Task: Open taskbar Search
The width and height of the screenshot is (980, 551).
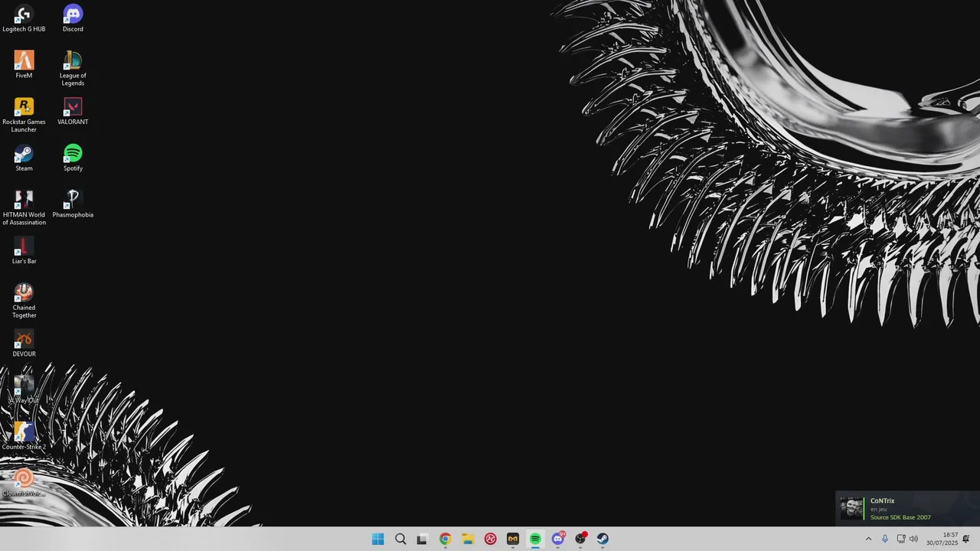Action: [x=400, y=539]
